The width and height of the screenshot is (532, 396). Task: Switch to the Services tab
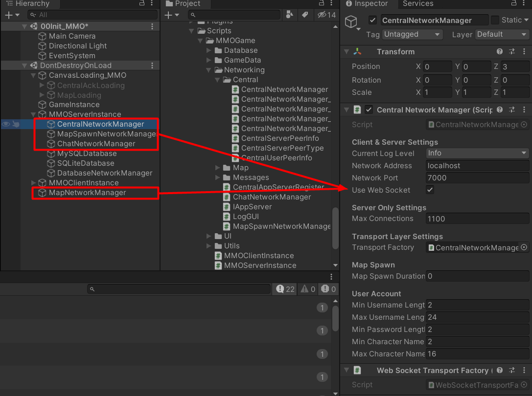[x=418, y=3]
